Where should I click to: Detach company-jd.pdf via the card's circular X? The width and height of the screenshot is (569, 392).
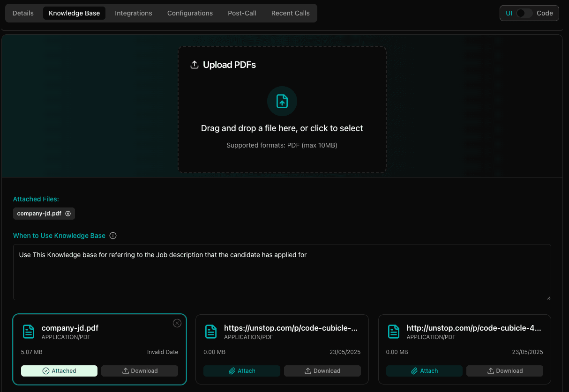177,323
